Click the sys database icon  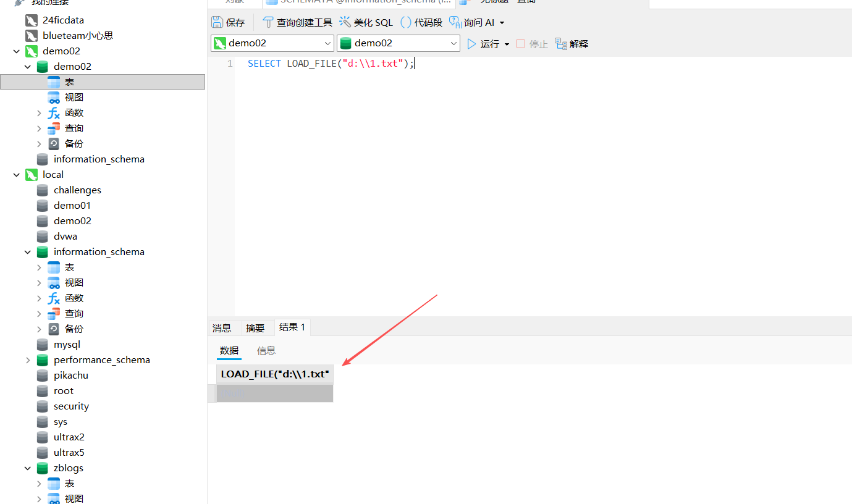[x=42, y=422]
